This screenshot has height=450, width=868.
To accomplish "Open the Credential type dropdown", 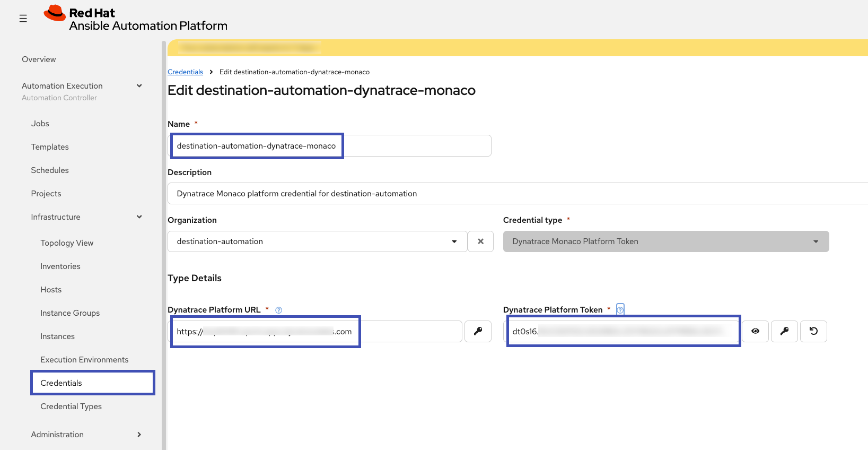I will click(x=666, y=241).
